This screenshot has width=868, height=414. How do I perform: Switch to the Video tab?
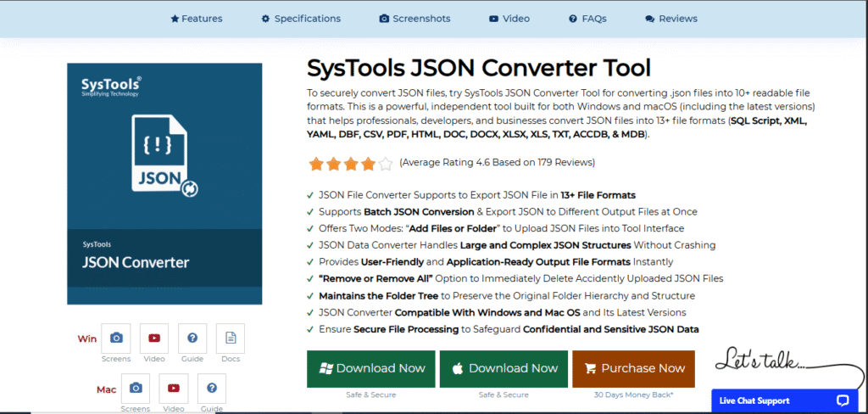tap(509, 19)
